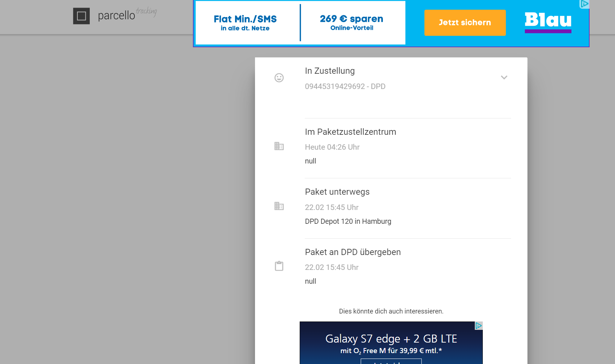615x364 pixels.
Task: Open the Flat Min./SMS ad section
Action: (245, 23)
